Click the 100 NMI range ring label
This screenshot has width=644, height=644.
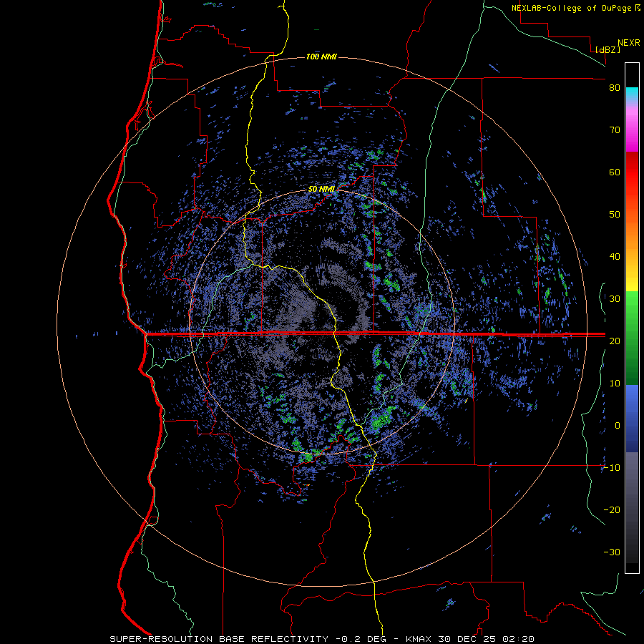click(x=321, y=57)
